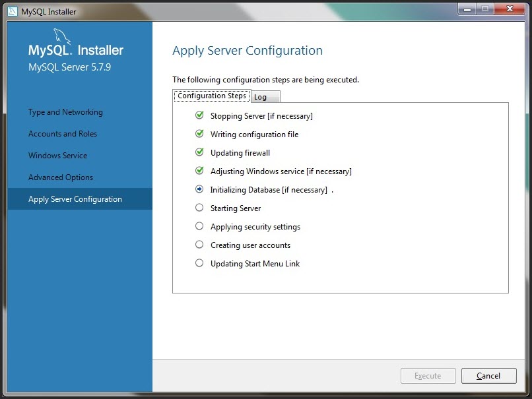Switch to the Log tab
This screenshot has height=399, width=532.
(x=265, y=96)
